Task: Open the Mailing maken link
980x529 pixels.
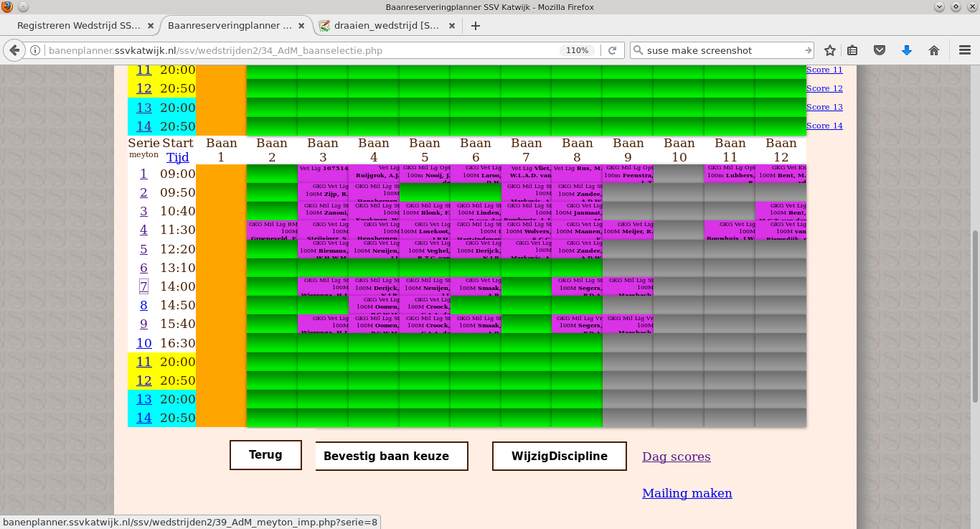Action: [x=687, y=493]
